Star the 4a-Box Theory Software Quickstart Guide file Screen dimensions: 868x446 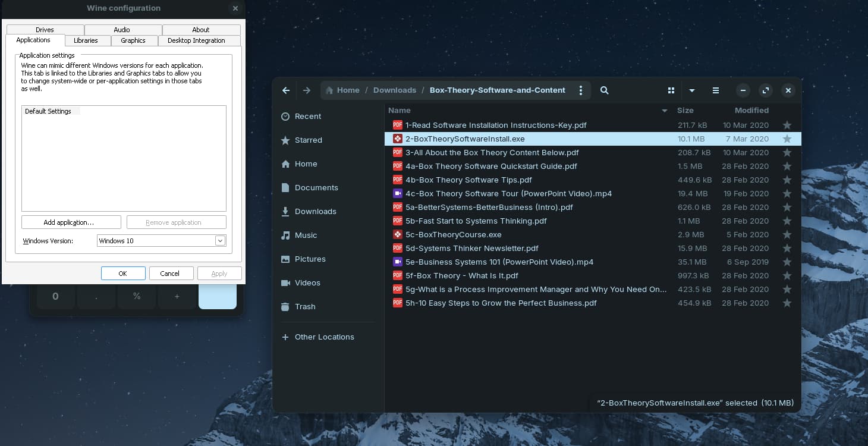pyautogui.click(x=787, y=167)
